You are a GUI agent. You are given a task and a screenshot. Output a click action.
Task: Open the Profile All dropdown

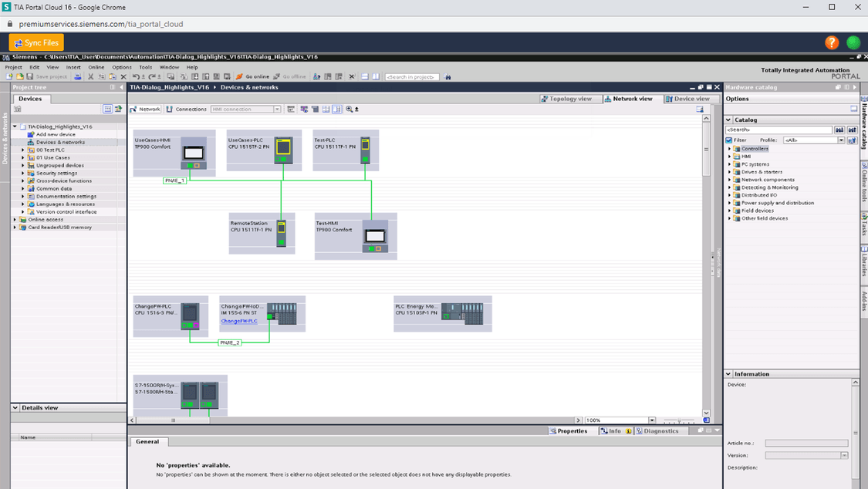tap(841, 140)
